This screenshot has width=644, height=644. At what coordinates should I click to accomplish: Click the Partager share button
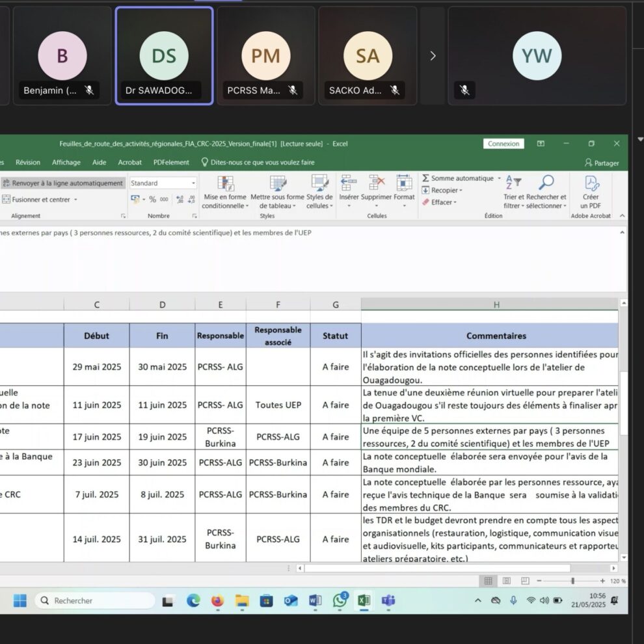click(602, 163)
